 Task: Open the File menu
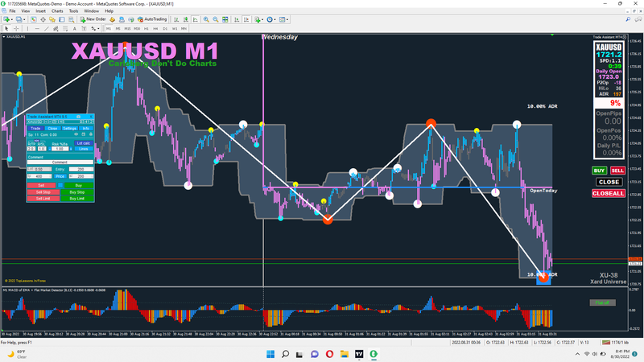click(x=12, y=11)
